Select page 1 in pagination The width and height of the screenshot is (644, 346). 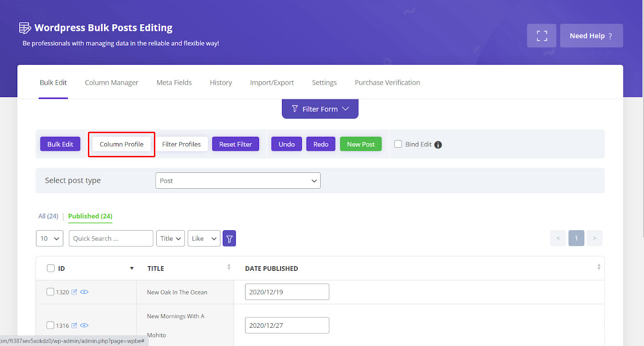coord(576,238)
